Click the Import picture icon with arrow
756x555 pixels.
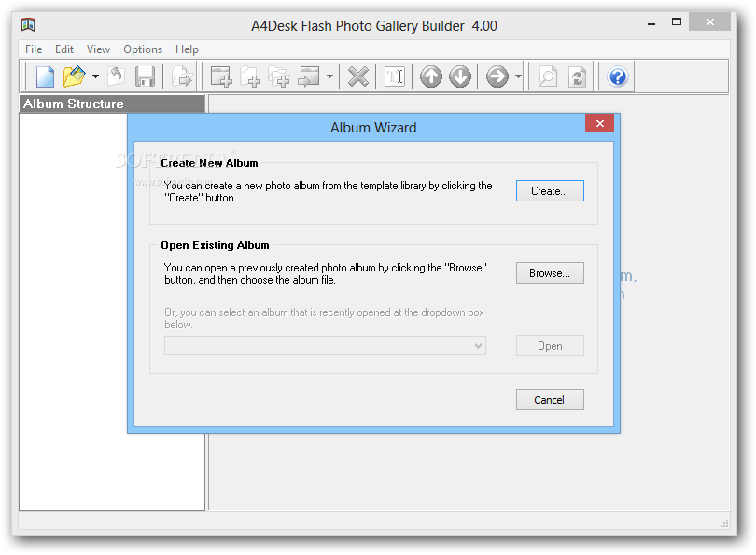[x=309, y=76]
